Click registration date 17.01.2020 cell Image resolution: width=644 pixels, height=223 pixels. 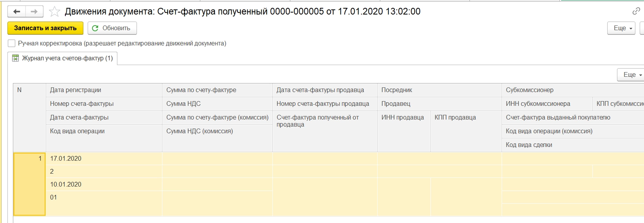tap(66, 158)
